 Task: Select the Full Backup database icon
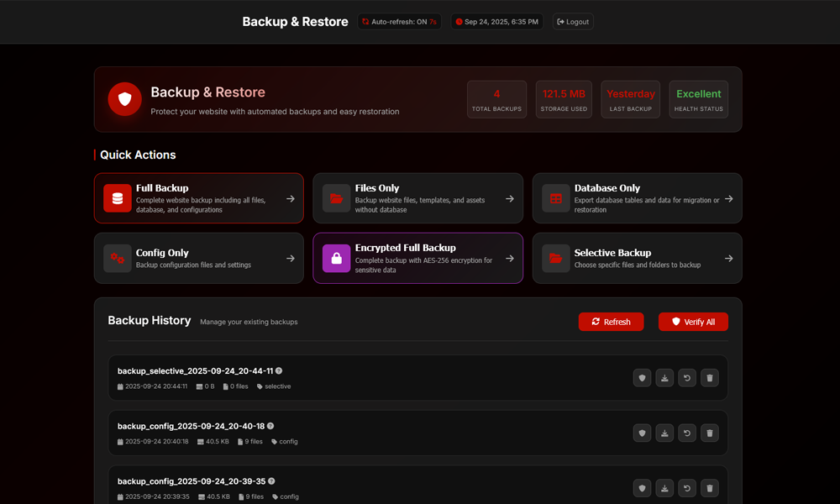pyautogui.click(x=117, y=197)
